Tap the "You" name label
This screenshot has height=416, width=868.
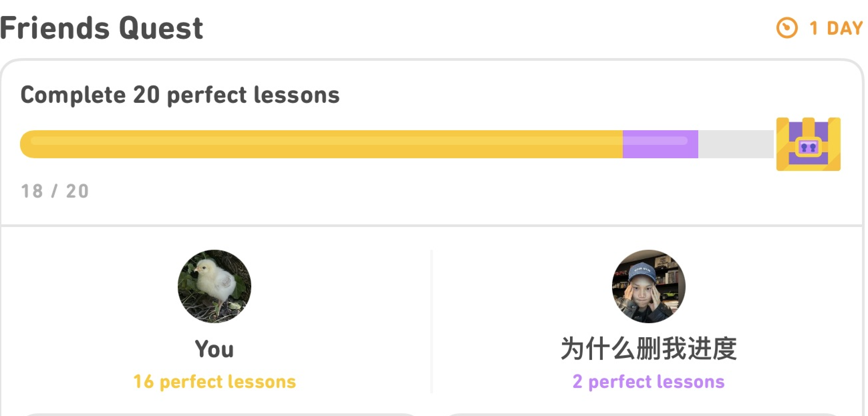214,349
